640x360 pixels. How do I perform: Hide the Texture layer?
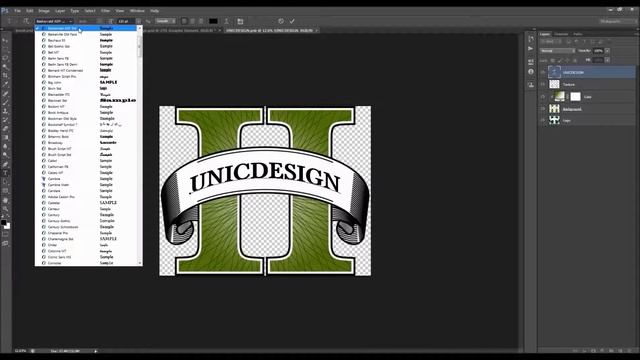tap(543, 84)
